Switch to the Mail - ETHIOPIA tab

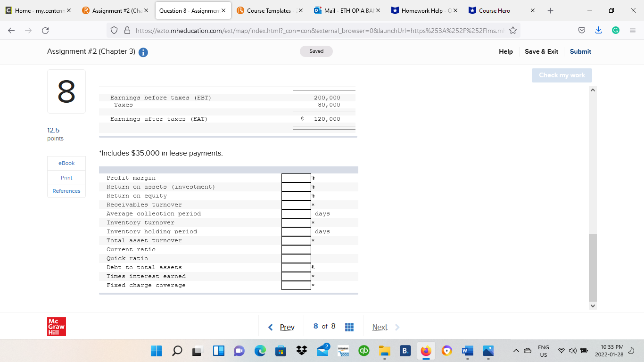[x=347, y=10]
